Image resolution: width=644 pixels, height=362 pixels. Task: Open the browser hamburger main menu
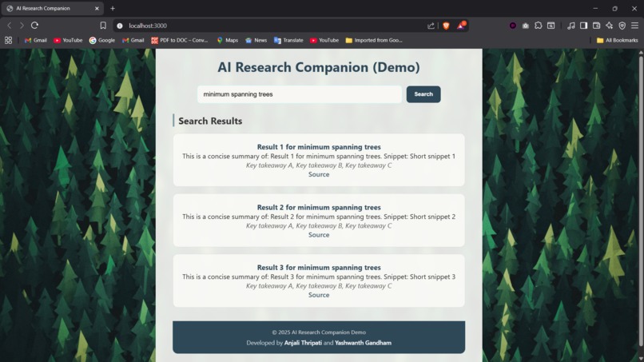click(x=635, y=26)
